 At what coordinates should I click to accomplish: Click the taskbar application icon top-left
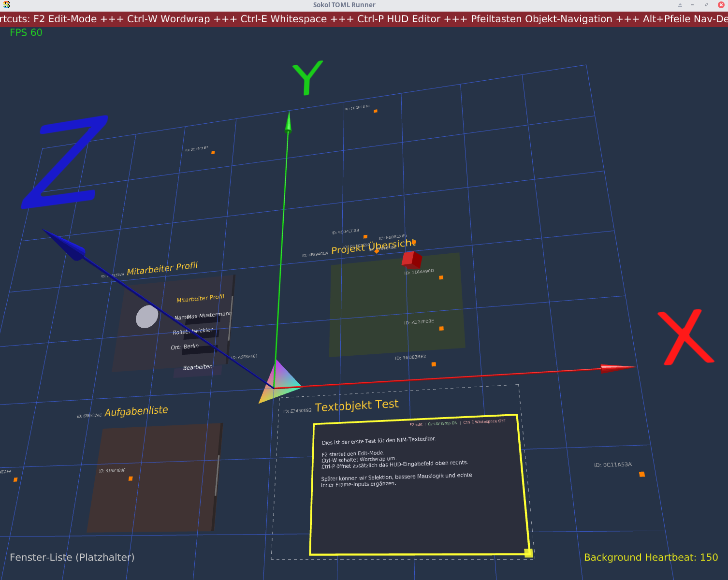(7, 4)
